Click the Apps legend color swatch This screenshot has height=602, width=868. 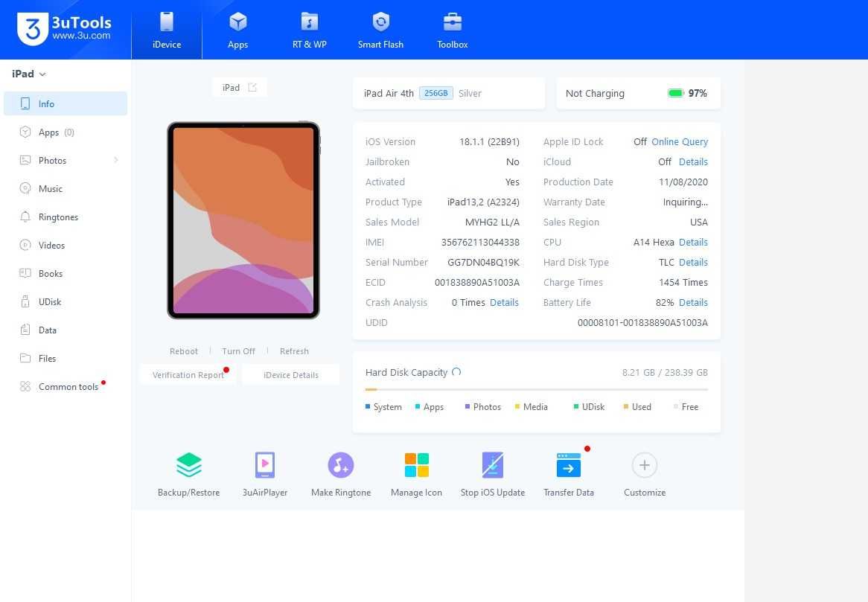coord(418,407)
